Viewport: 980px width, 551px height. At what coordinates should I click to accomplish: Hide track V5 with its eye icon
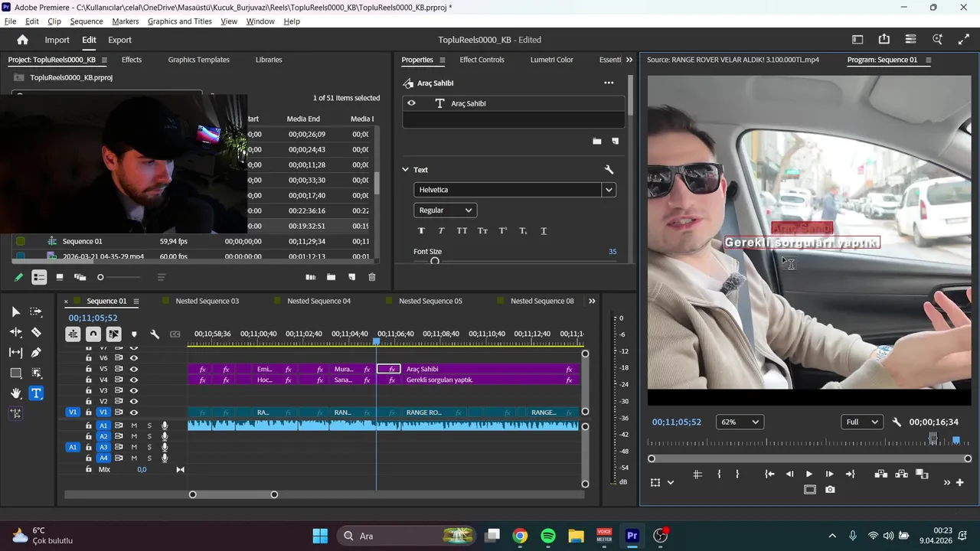click(x=134, y=369)
